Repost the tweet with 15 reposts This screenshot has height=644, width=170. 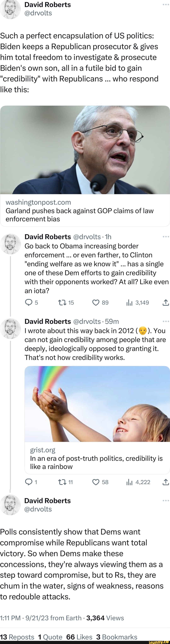click(62, 303)
